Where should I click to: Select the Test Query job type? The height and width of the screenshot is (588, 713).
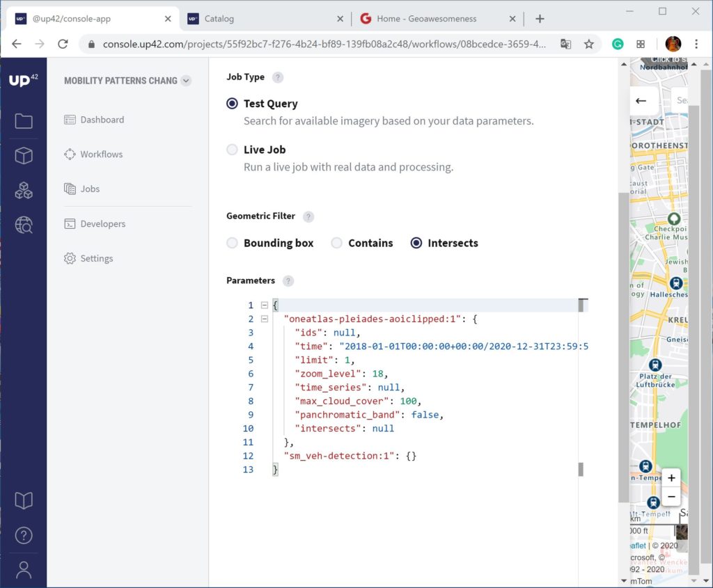pyautogui.click(x=232, y=104)
